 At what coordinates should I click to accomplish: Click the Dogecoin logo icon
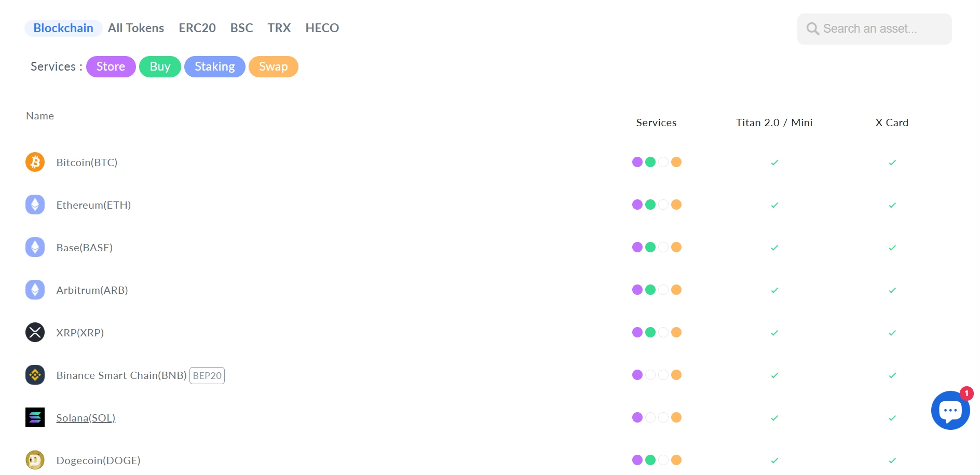coord(35,460)
